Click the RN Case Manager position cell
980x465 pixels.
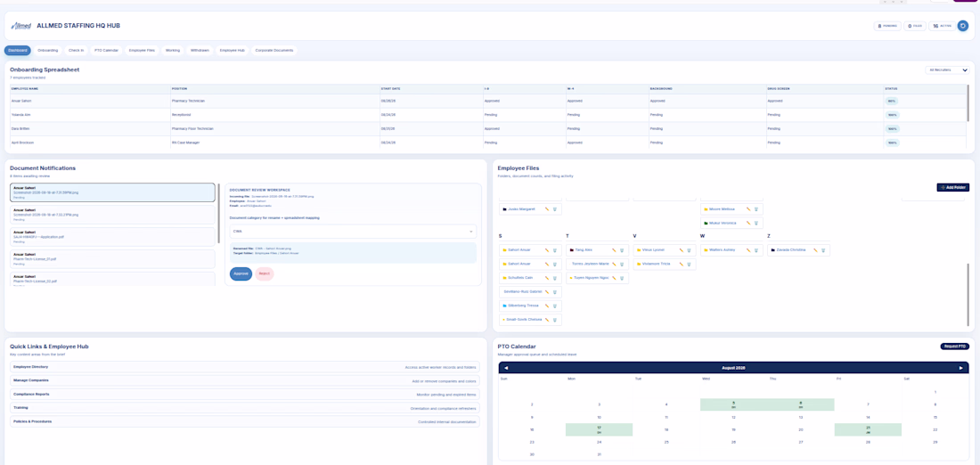click(274, 143)
